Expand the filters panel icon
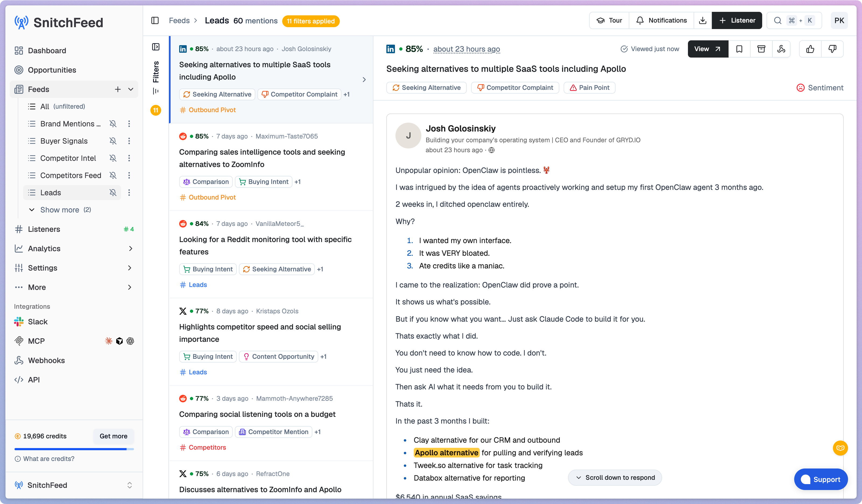The image size is (862, 504). tap(156, 47)
